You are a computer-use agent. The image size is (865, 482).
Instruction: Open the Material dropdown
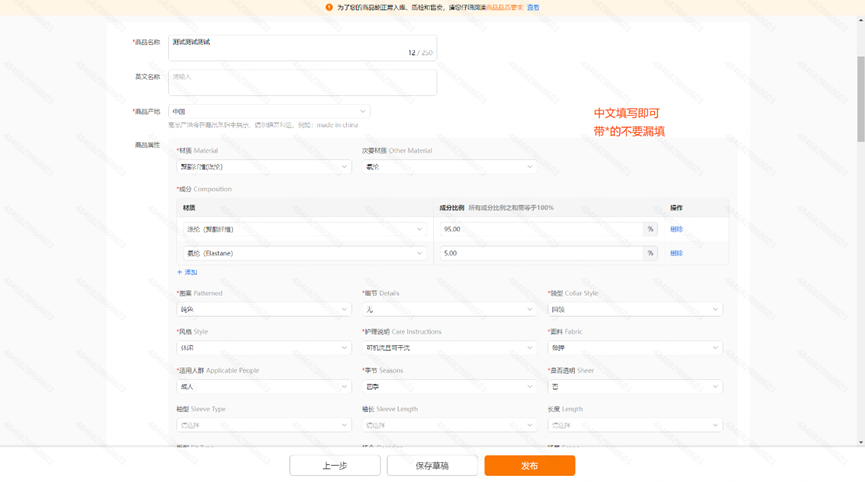coord(263,167)
